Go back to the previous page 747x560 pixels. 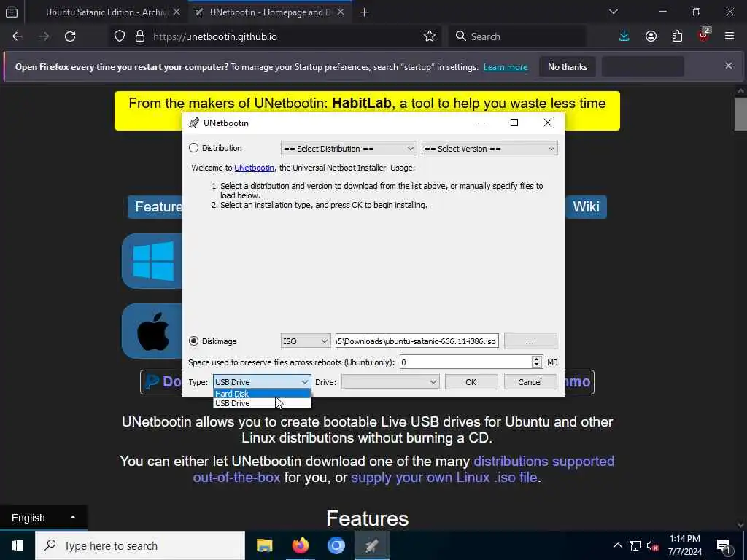tap(18, 36)
